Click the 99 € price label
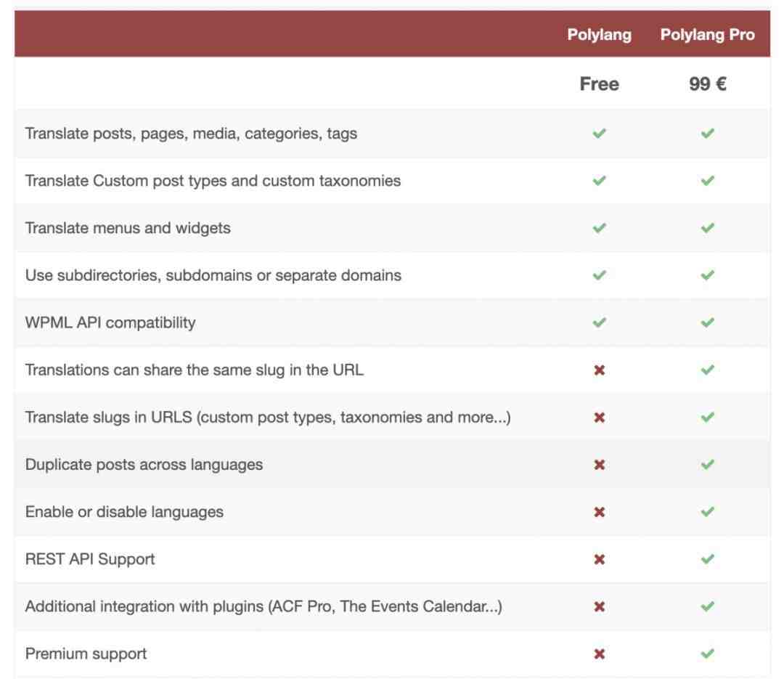The height and width of the screenshot is (679, 784). [707, 84]
